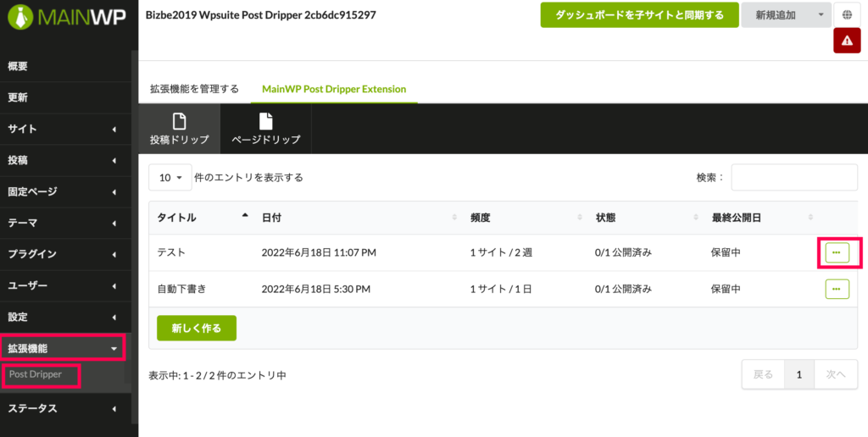Open actions menu for テスト row
This screenshot has height=437, width=868.
coord(837,252)
